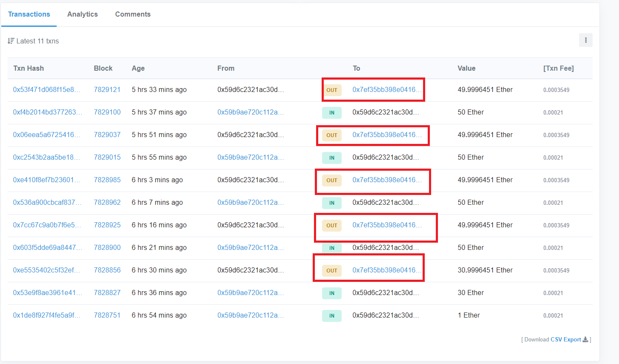Open the three-dot options menu
Screen dimensions: 619x364
(585, 40)
